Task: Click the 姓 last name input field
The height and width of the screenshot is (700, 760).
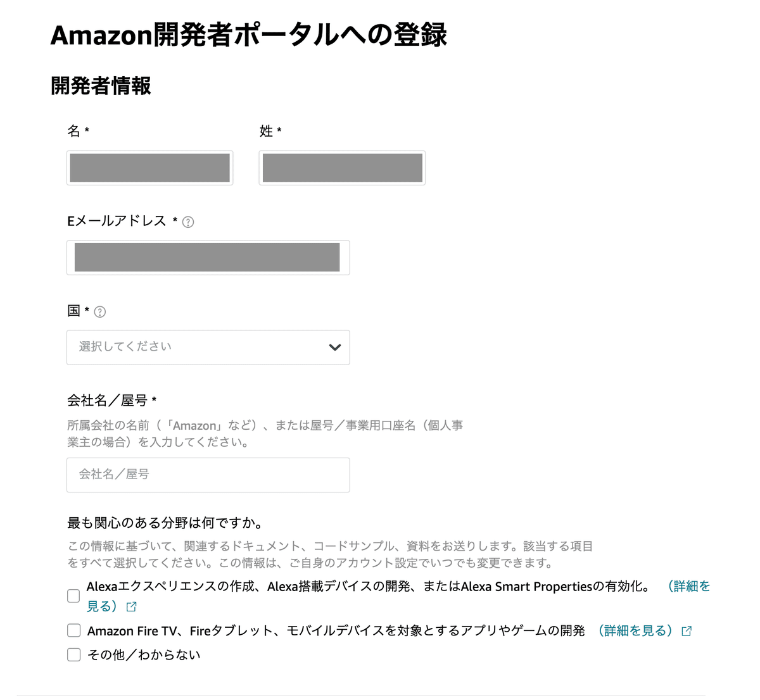Action: [x=342, y=168]
